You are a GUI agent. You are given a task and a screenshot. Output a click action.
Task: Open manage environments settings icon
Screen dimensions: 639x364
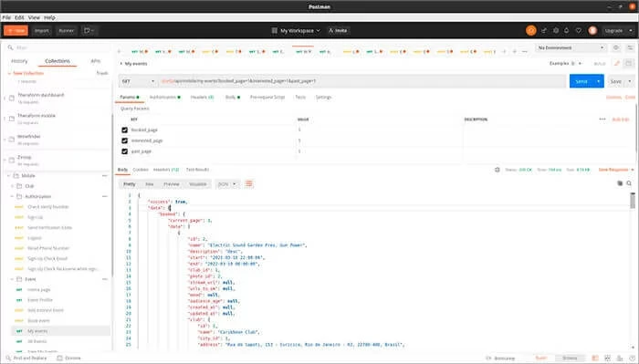click(x=630, y=47)
